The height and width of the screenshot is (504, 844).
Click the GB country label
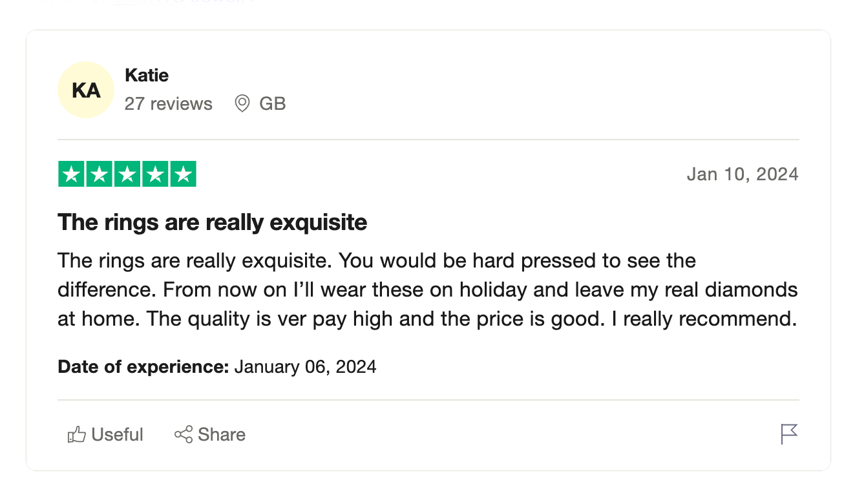(x=272, y=103)
